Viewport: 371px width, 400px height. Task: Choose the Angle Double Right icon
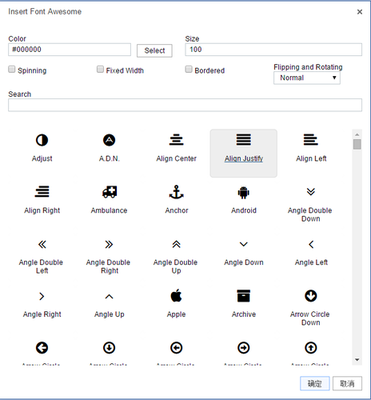(109, 244)
